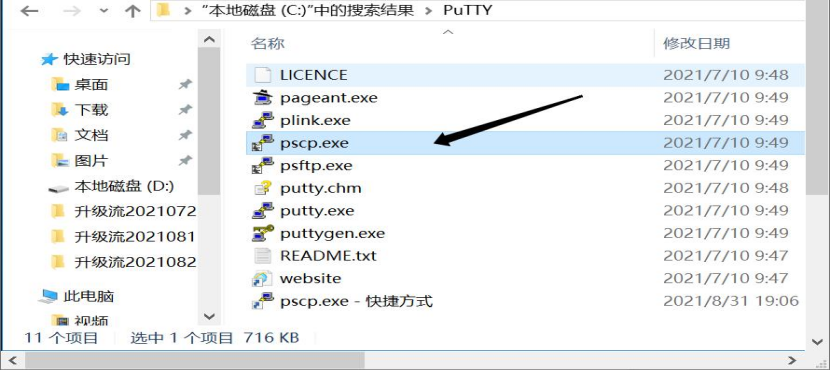Click the outer vertical scrollbar down arrow

pos(818,342)
